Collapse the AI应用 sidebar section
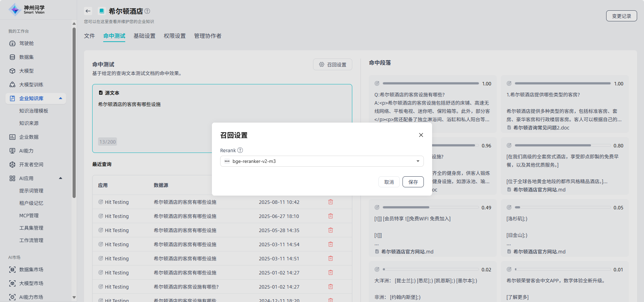This screenshot has height=302, width=644. coord(61,178)
